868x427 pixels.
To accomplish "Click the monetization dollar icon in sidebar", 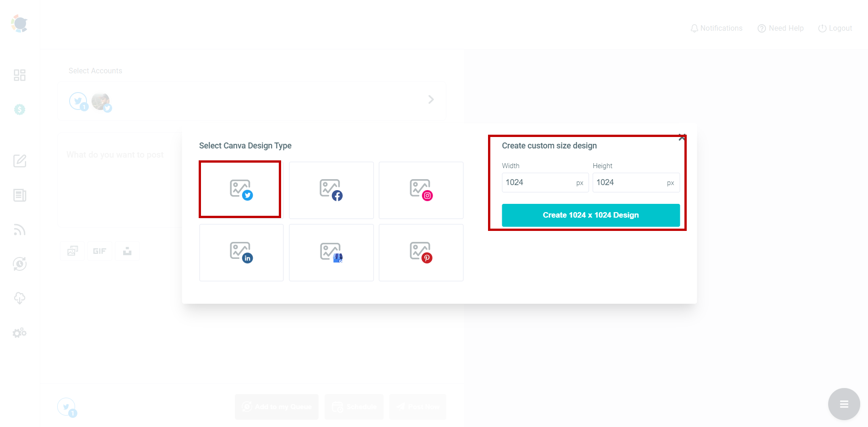I will point(19,109).
